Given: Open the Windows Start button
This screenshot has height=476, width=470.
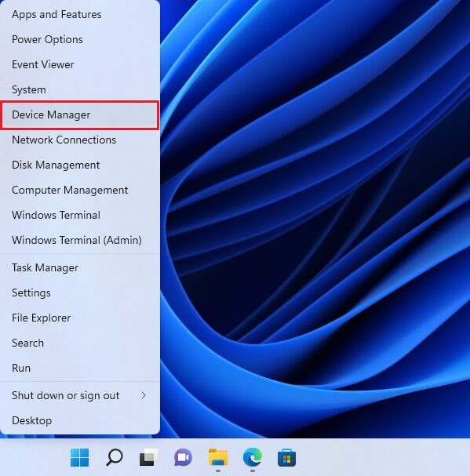Looking at the screenshot, I should pyautogui.click(x=79, y=457).
